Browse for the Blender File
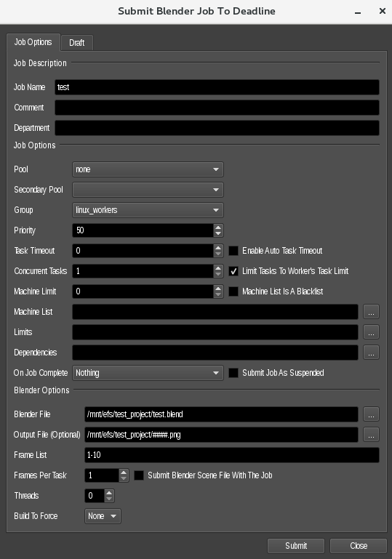This screenshot has width=392, height=559. click(x=371, y=414)
